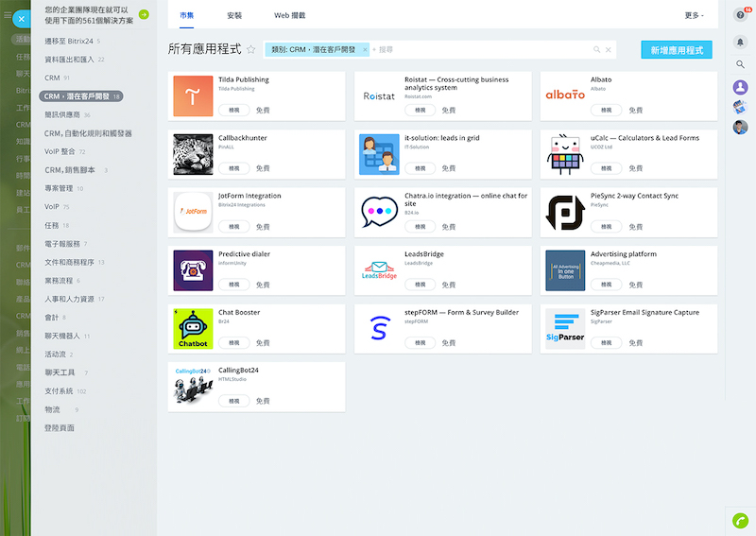Remove the CRM category filter chip
This screenshot has width=756, height=536.
[x=365, y=50]
